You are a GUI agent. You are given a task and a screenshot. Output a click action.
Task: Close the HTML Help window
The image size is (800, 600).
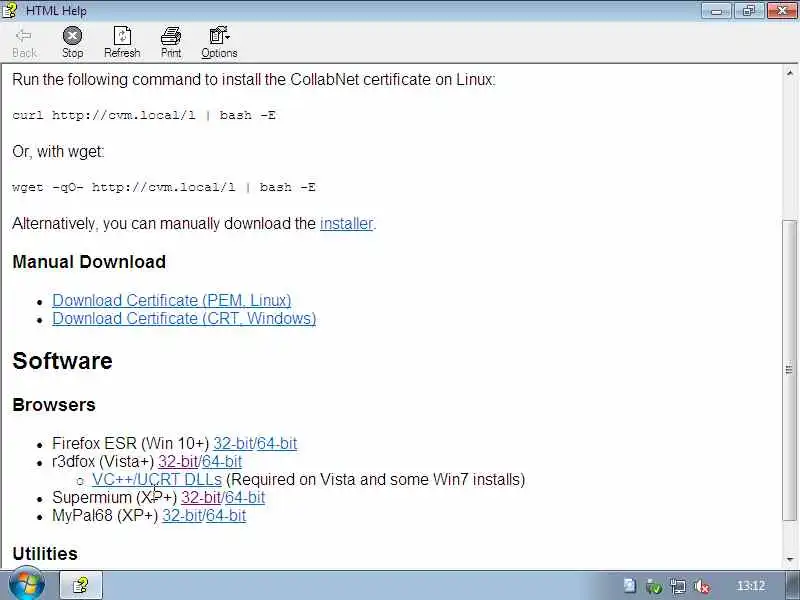(782, 11)
